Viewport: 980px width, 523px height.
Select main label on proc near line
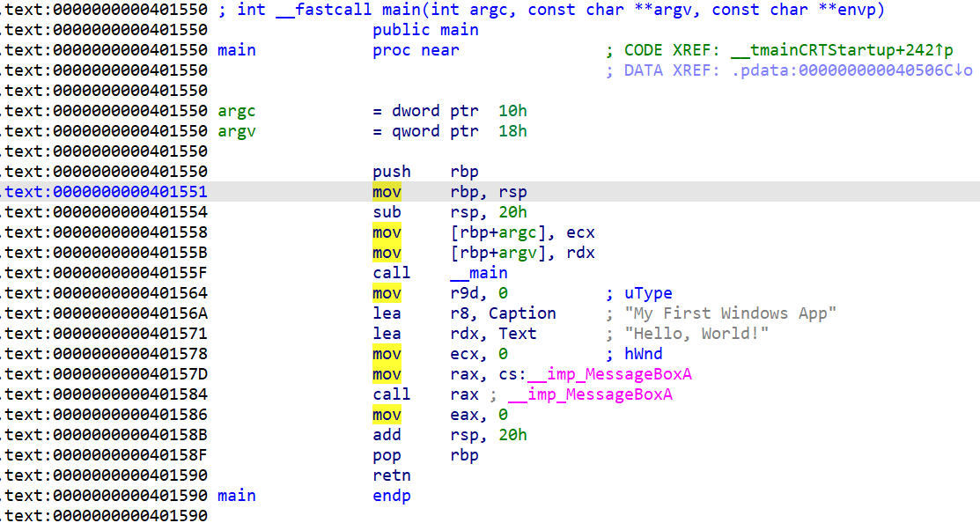point(237,50)
